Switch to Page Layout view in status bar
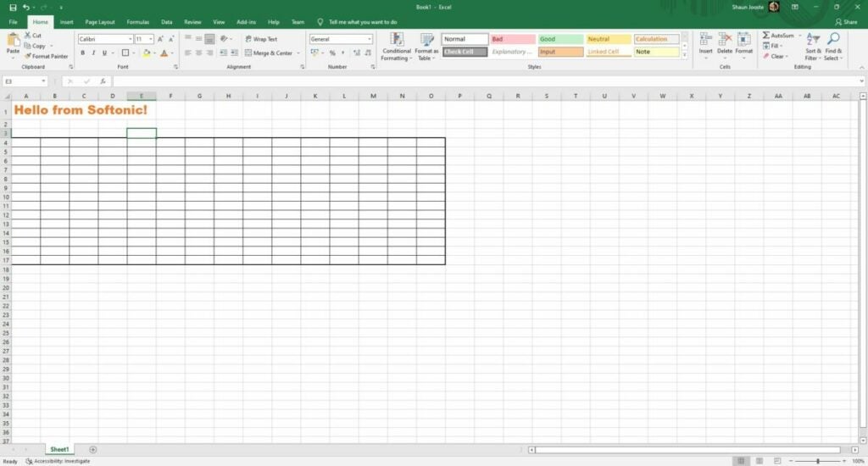 pos(759,461)
